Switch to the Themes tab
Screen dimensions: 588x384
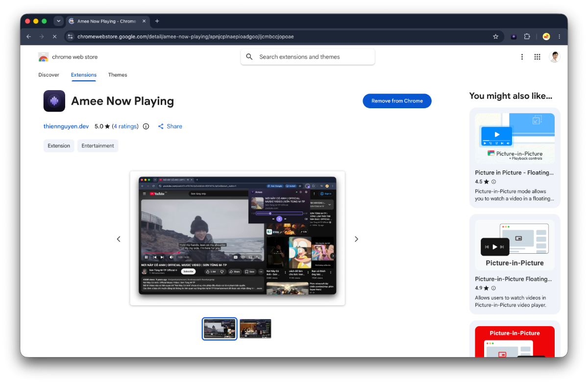tap(118, 75)
